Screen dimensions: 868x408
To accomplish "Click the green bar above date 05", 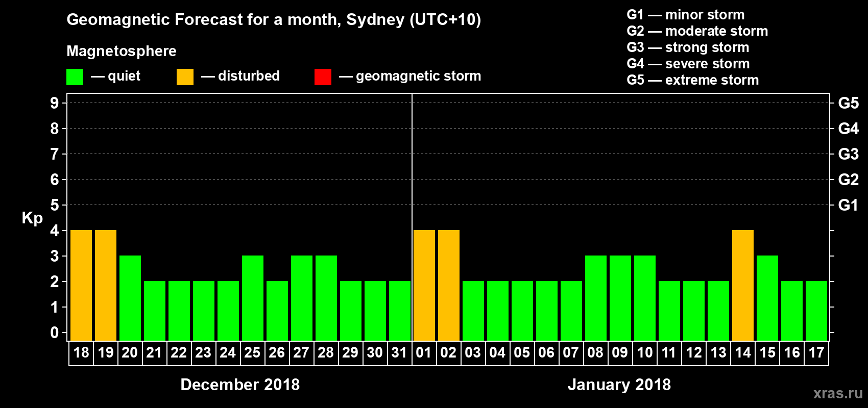I will point(522,311).
